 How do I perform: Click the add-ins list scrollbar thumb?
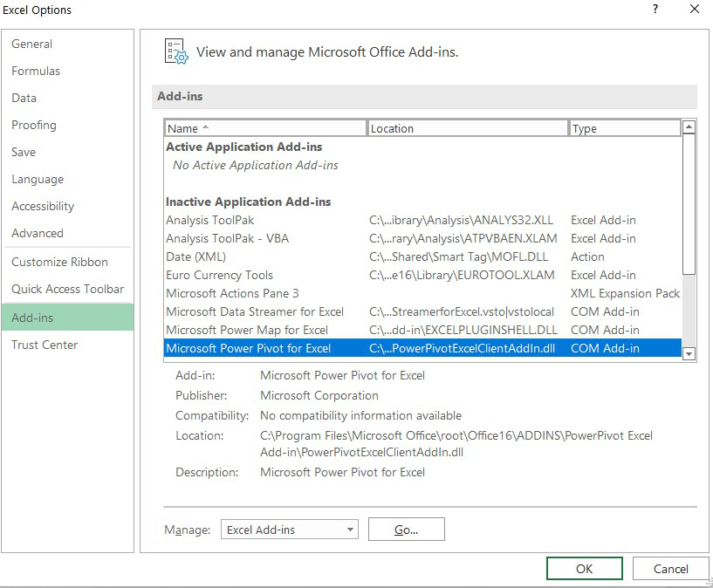[689, 203]
